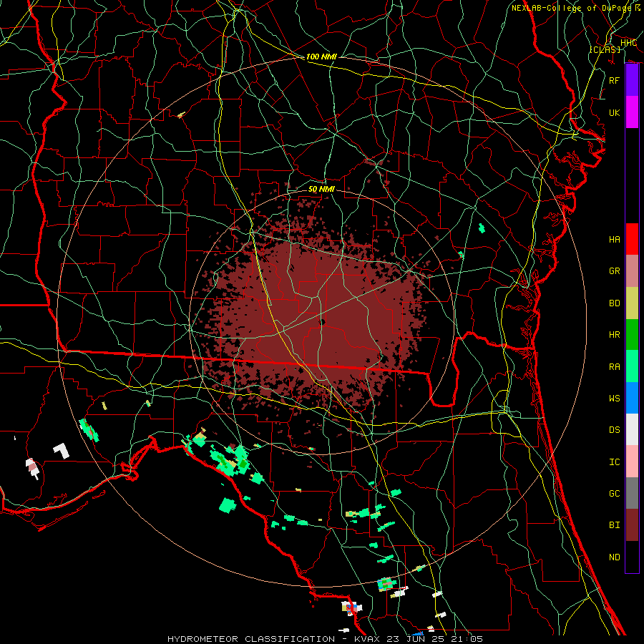Click the KVAX radar site identifier
The height and width of the screenshot is (644, 644).
[368, 639]
